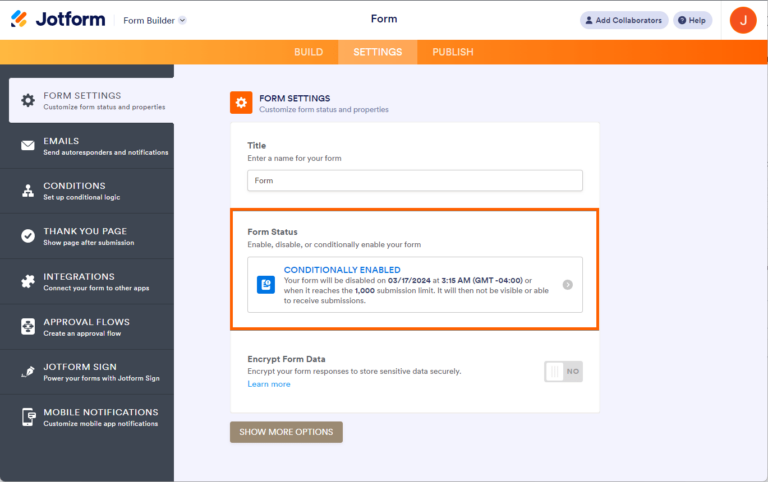Switch to the Build tab
Image resolution: width=768 pixels, height=482 pixels.
308,52
